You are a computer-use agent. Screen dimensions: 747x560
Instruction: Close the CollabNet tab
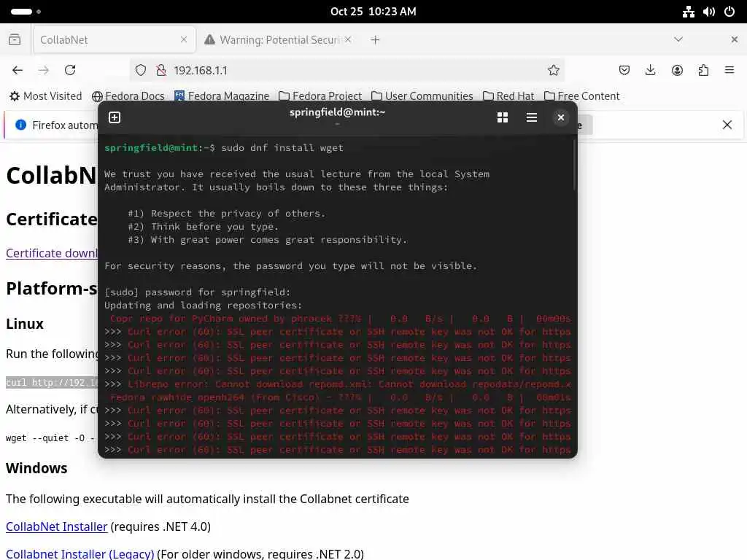pos(184,39)
